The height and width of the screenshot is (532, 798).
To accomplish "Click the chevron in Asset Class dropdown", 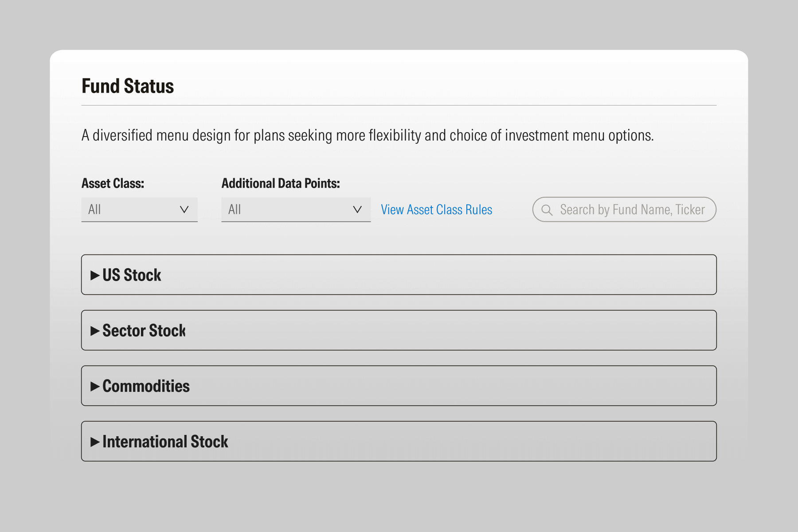I will [x=184, y=210].
